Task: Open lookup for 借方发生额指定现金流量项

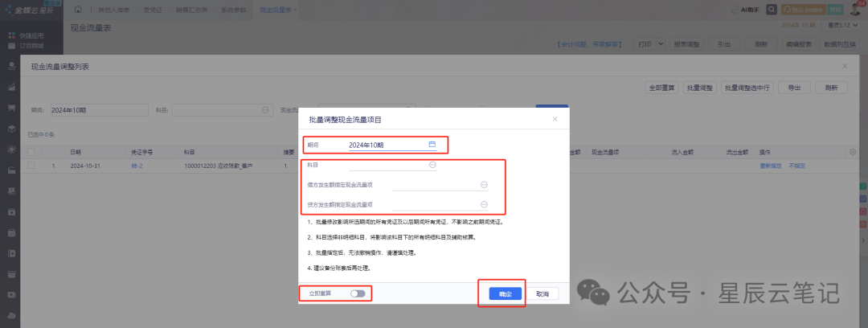Action: coord(484,185)
